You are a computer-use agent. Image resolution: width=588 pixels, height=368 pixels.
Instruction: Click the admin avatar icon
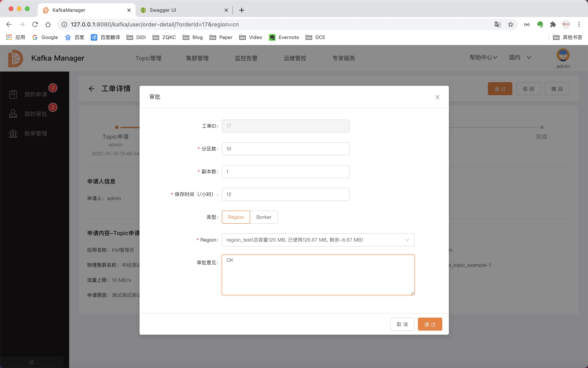point(563,55)
